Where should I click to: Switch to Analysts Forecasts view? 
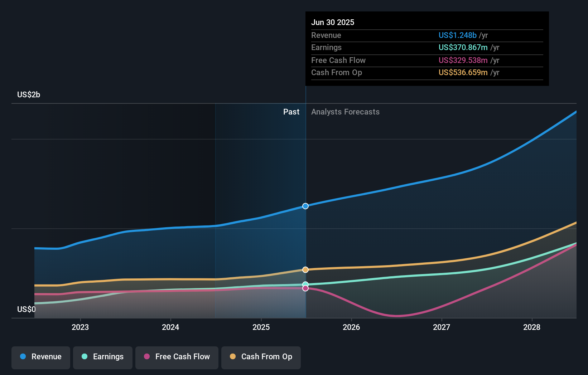[x=345, y=112]
